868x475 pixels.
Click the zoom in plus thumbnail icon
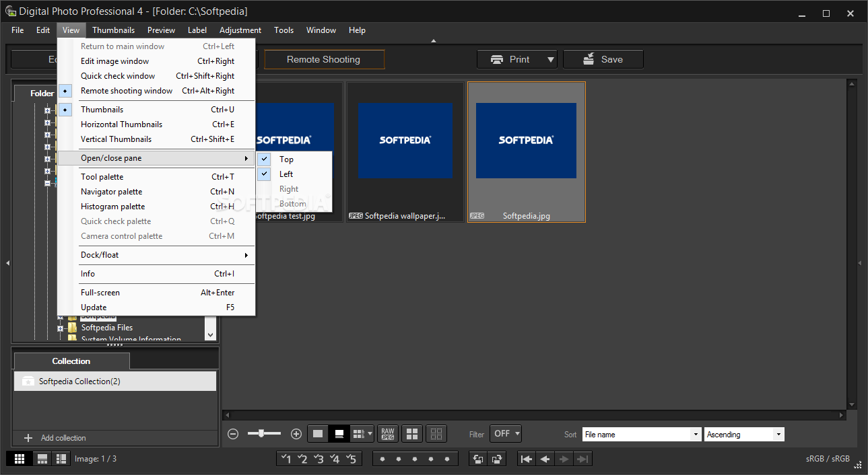click(x=296, y=434)
